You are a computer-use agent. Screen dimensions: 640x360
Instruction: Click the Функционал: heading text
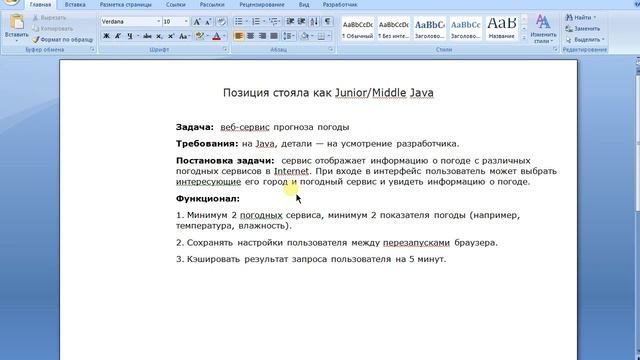point(208,199)
